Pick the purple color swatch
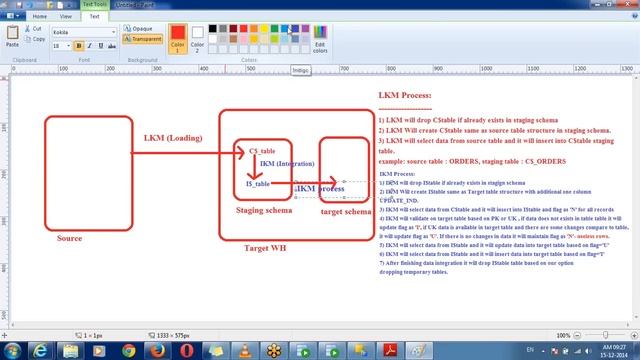The width and height of the screenshot is (640, 360). 305,28
